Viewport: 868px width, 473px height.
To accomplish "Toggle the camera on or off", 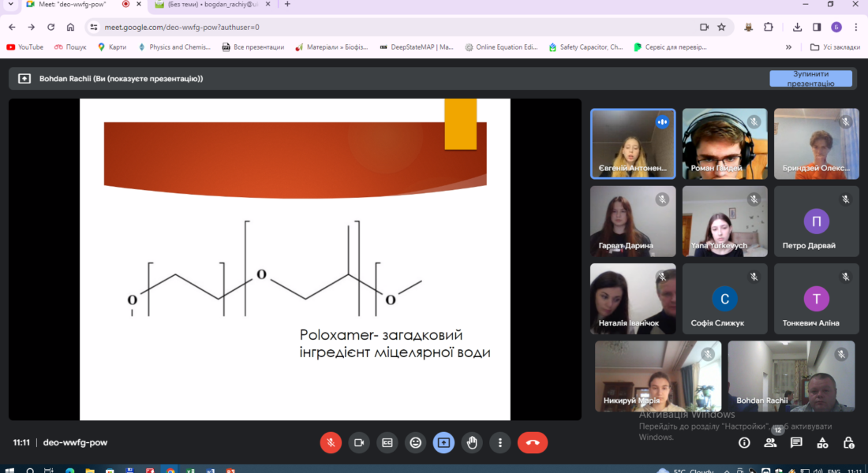I will pyautogui.click(x=359, y=442).
